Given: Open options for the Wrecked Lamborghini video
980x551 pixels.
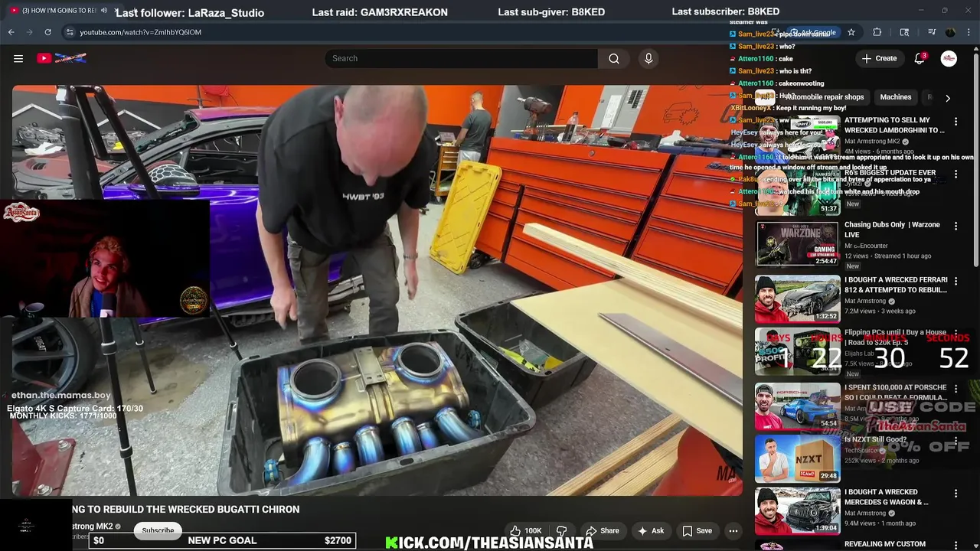Looking at the screenshot, I should tap(955, 121).
